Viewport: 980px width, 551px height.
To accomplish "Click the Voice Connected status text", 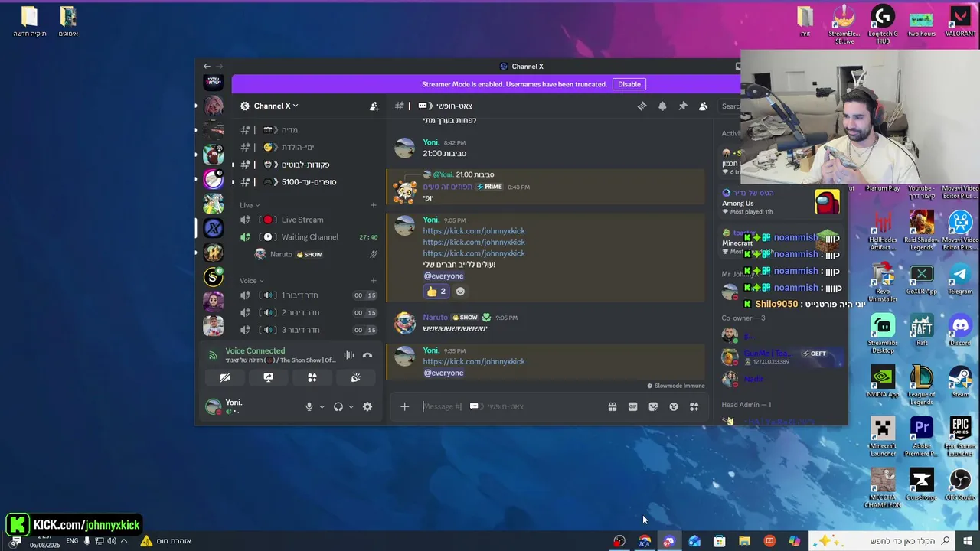I will click(255, 351).
